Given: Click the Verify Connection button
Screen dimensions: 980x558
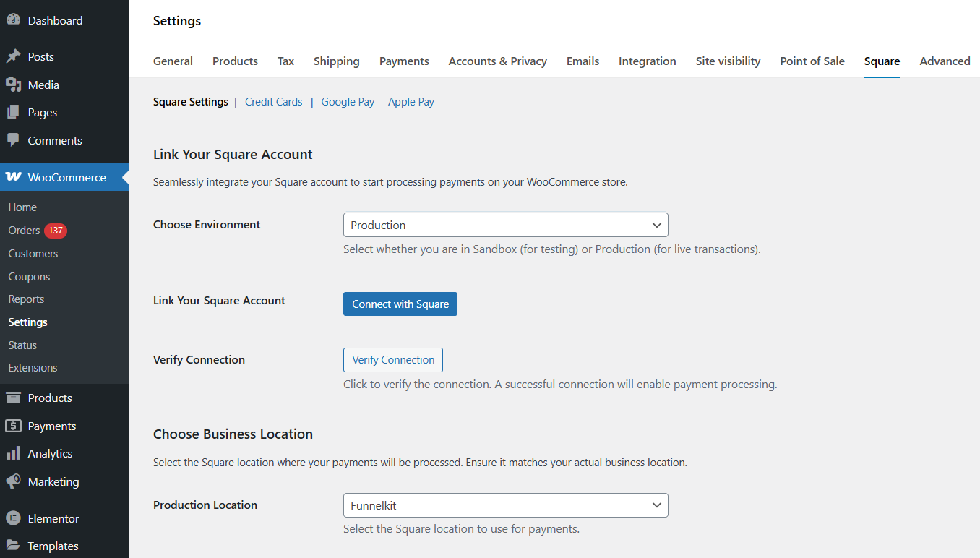Looking at the screenshot, I should point(393,360).
